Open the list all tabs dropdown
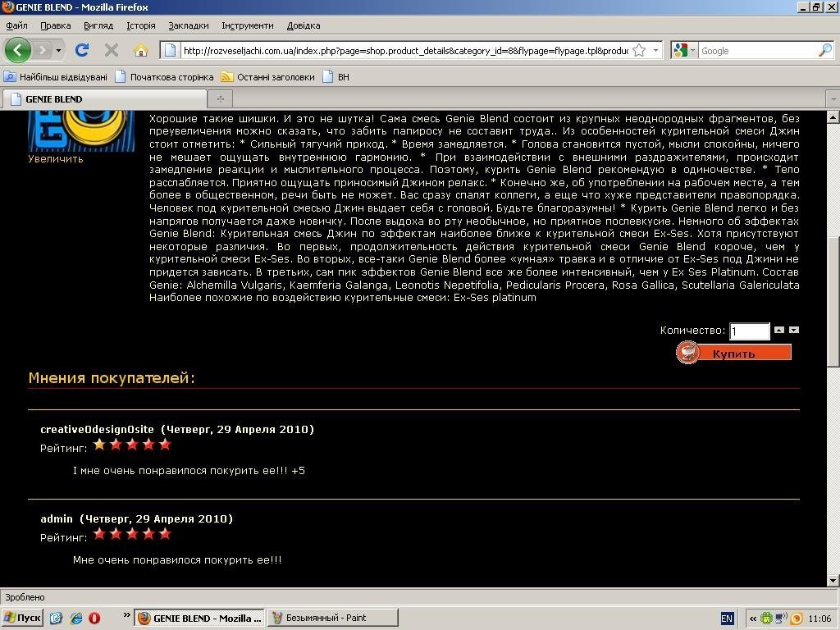The height and width of the screenshot is (630, 840). (x=833, y=99)
